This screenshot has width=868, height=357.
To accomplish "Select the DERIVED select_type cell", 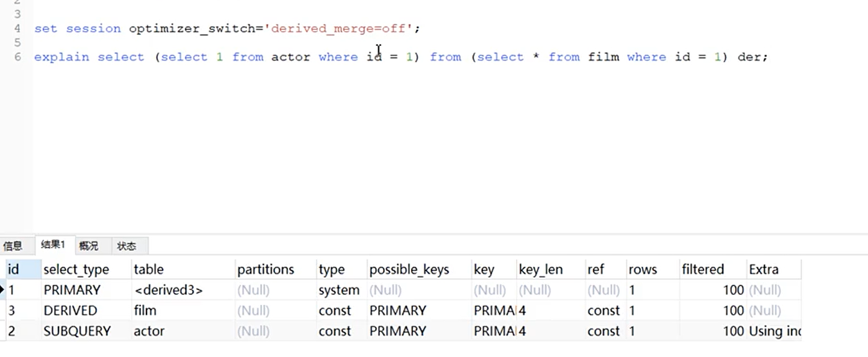I will (70, 310).
